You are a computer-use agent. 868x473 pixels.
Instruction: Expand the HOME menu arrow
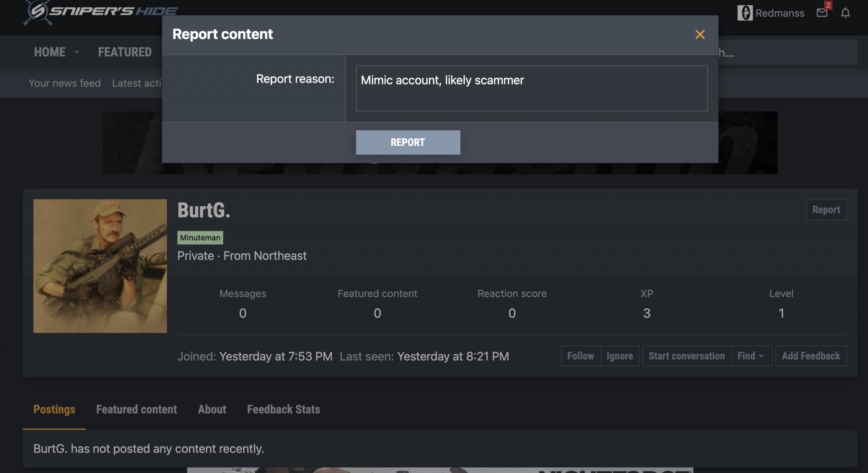77,52
